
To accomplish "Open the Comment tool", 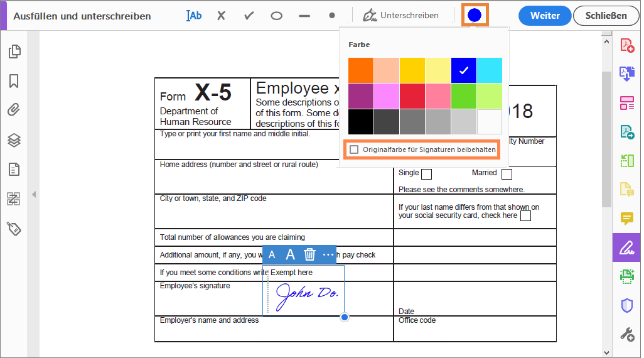I will (627, 219).
